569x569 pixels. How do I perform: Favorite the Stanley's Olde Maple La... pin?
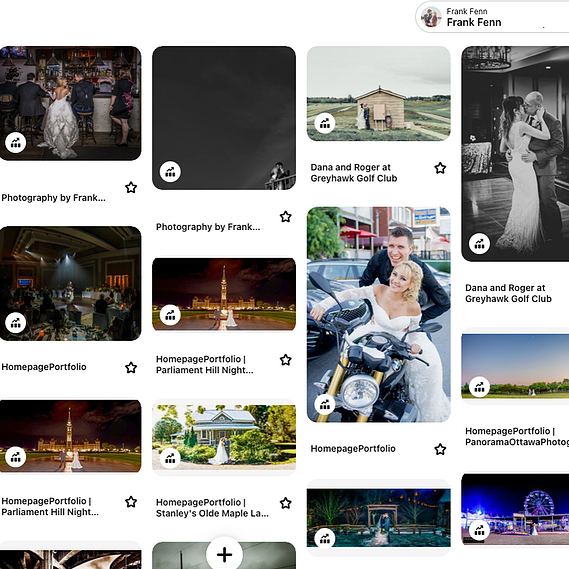pyautogui.click(x=286, y=503)
